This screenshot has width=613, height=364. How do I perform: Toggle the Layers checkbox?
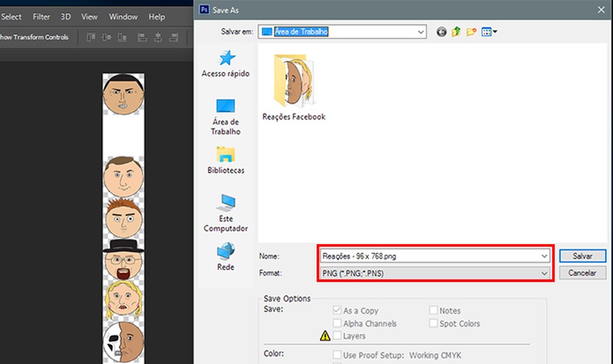[x=337, y=336]
